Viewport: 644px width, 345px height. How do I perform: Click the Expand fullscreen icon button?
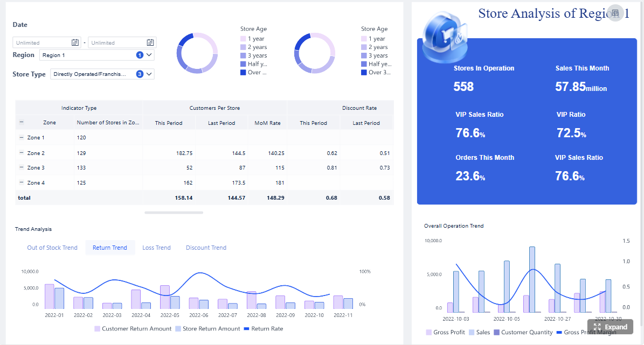click(611, 327)
